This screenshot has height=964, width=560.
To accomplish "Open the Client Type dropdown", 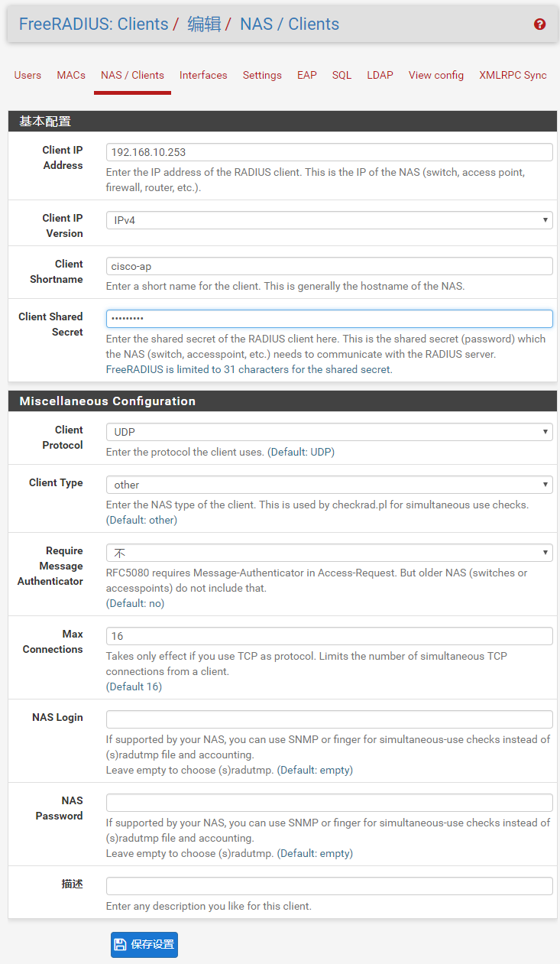I will (x=329, y=485).
